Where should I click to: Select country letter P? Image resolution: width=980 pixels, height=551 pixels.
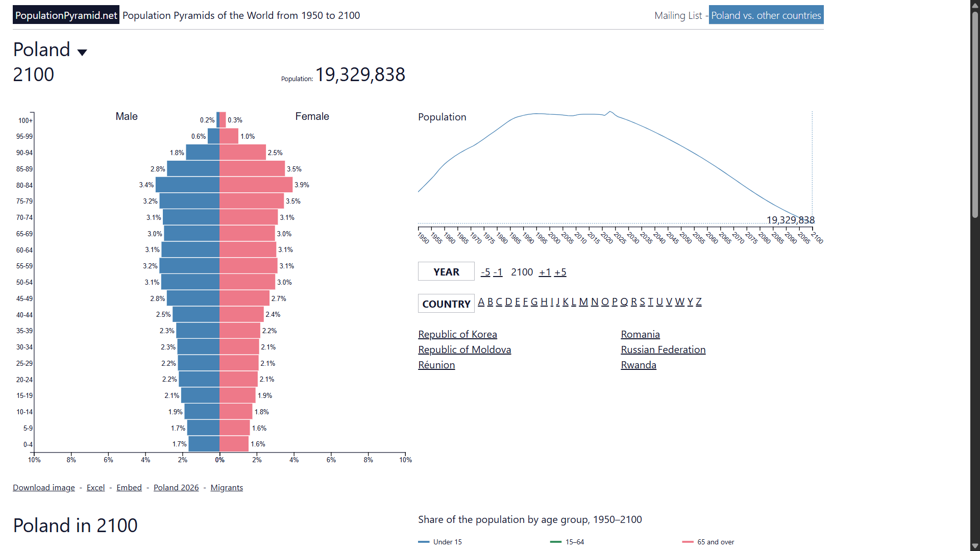pyautogui.click(x=615, y=302)
